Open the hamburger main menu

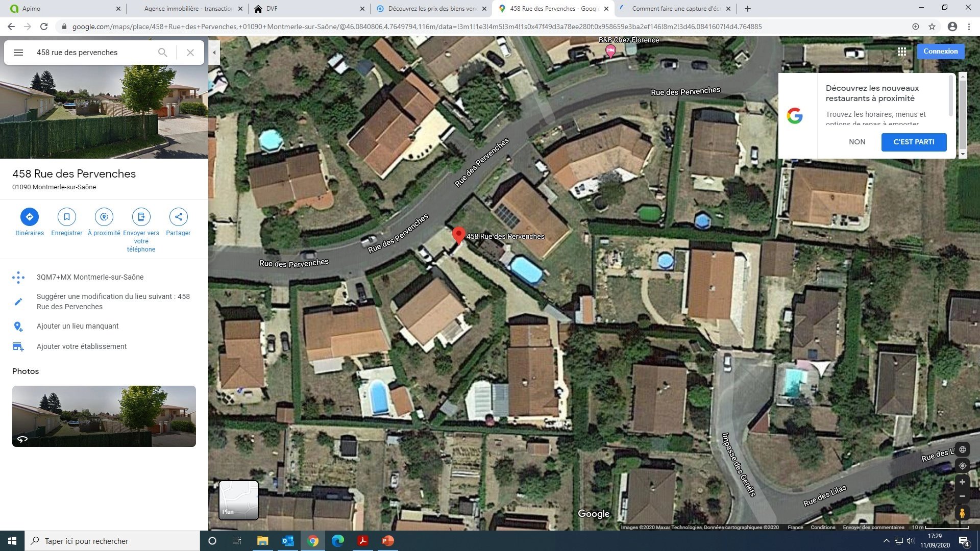[18, 53]
